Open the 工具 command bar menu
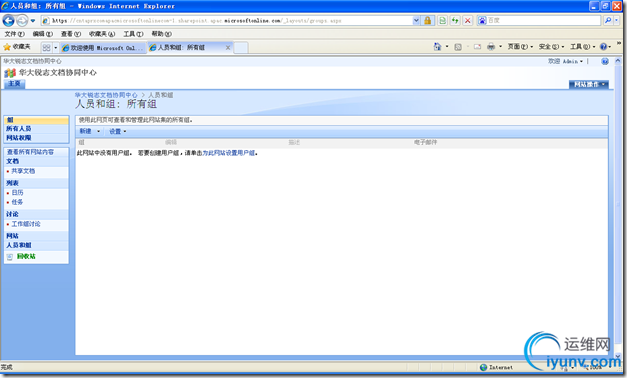 (x=583, y=47)
